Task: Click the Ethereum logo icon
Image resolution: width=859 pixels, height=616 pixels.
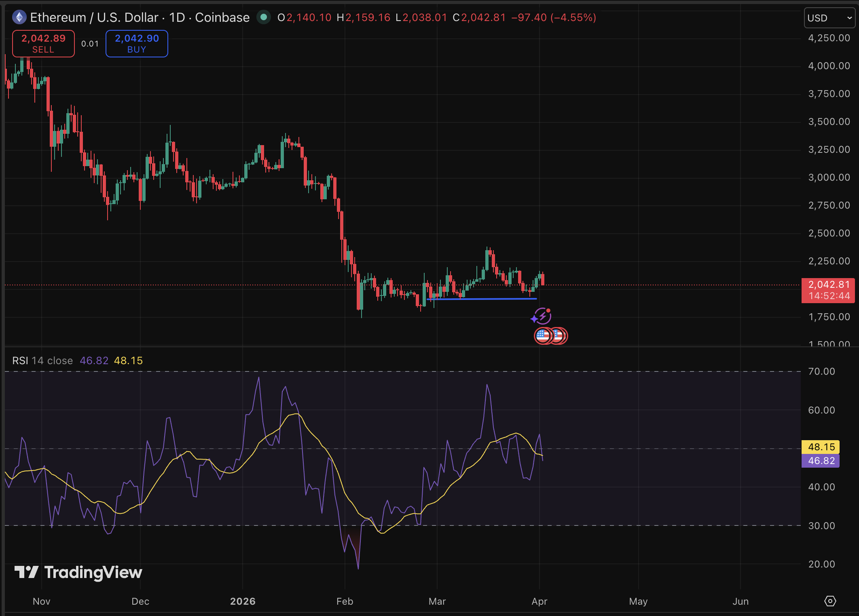Action: 19,17
